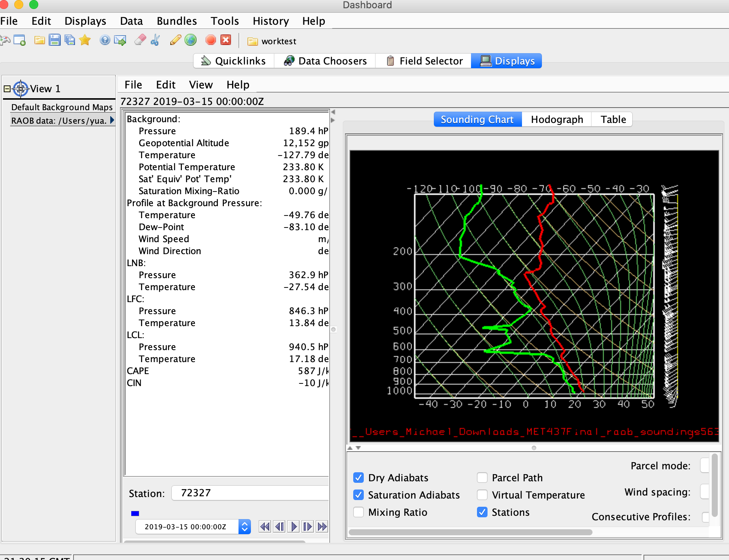This screenshot has width=729, height=560.
Task: Expand the RAOB data entry arrow
Action: [112, 120]
